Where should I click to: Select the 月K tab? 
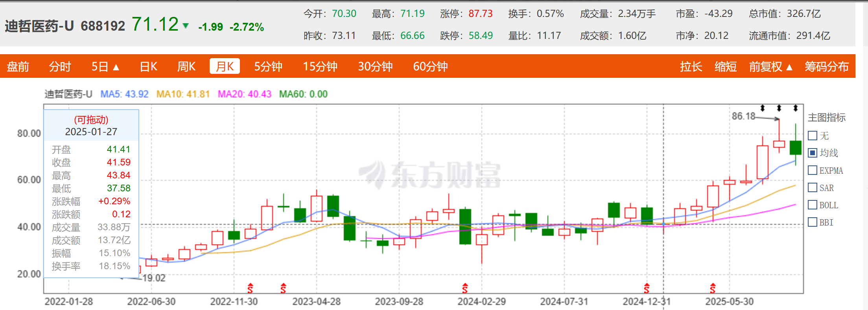[225, 66]
